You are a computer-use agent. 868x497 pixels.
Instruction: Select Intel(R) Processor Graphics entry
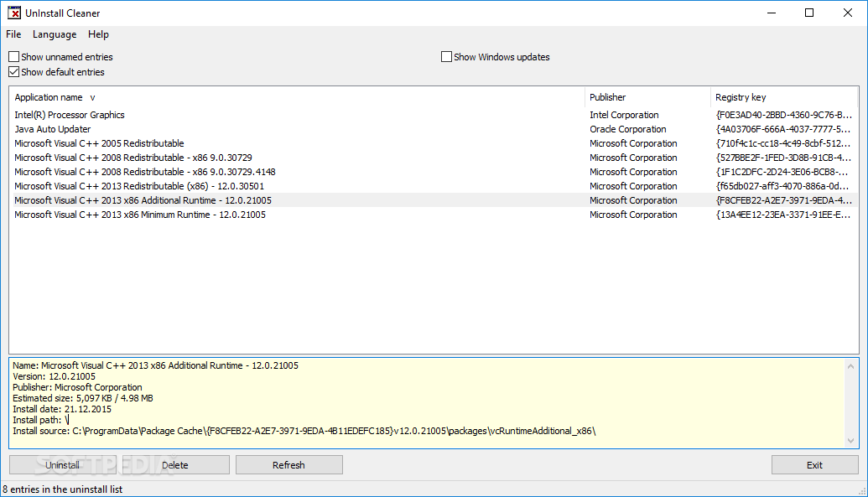tap(70, 115)
